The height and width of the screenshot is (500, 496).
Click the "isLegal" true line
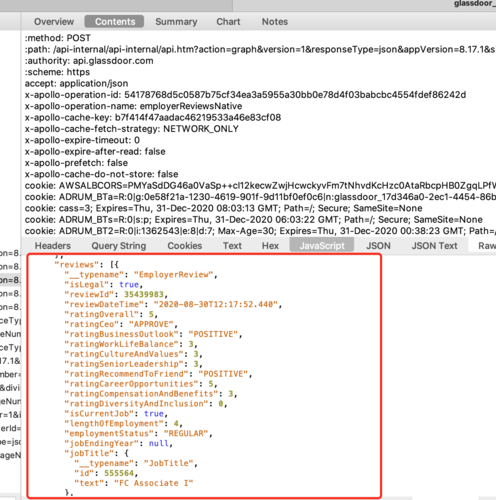[104, 285]
